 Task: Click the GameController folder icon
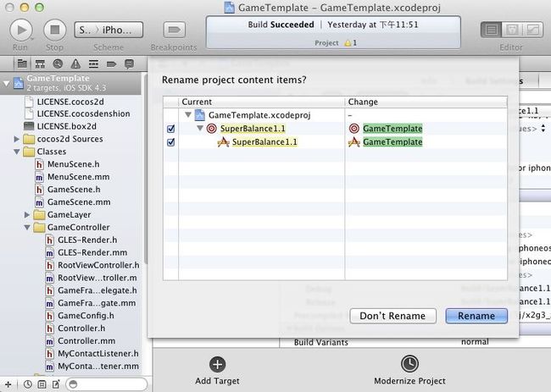click(x=39, y=228)
